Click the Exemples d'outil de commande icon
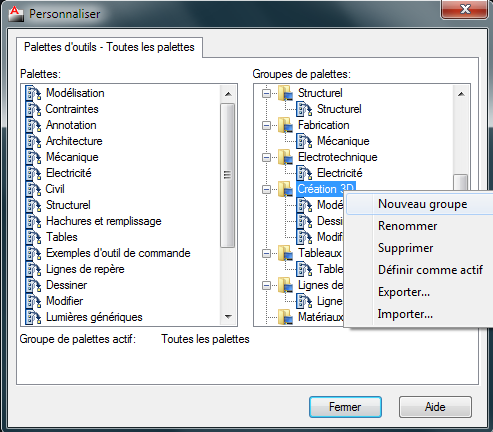Image resolution: width=493 pixels, height=432 pixels. [x=33, y=253]
